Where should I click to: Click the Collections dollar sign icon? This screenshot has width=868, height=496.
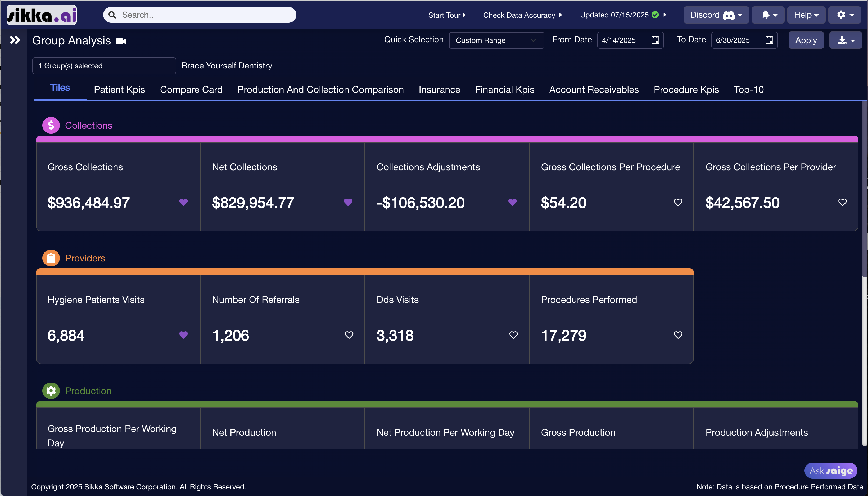(x=51, y=125)
